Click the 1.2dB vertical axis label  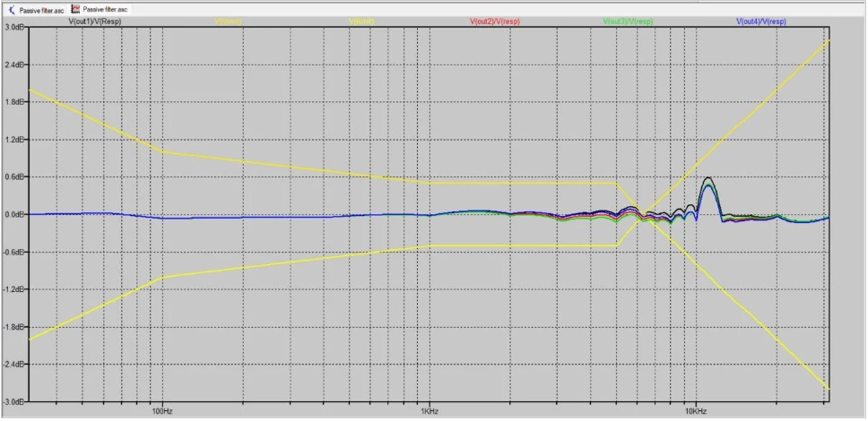[14, 141]
